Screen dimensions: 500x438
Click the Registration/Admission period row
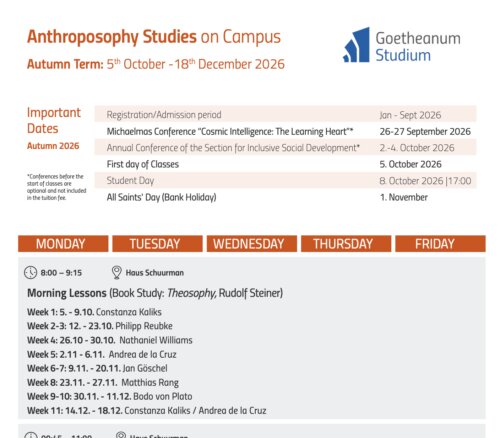point(285,115)
